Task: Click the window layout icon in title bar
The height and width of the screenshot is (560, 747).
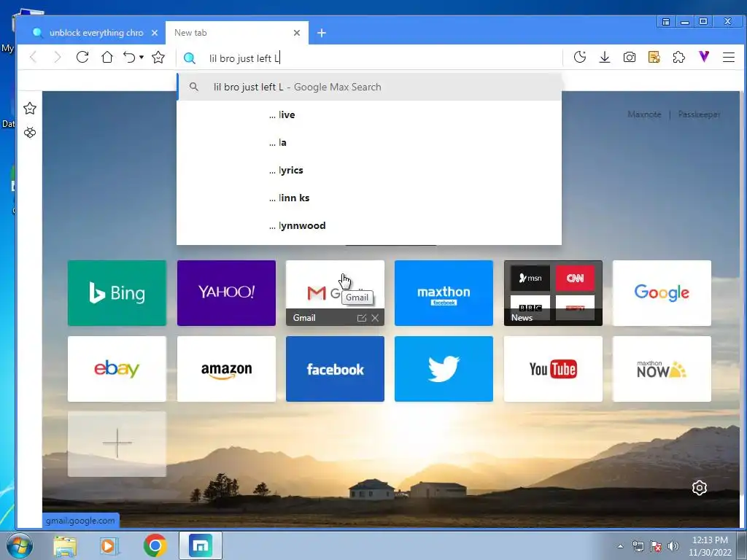Action: pos(666,21)
